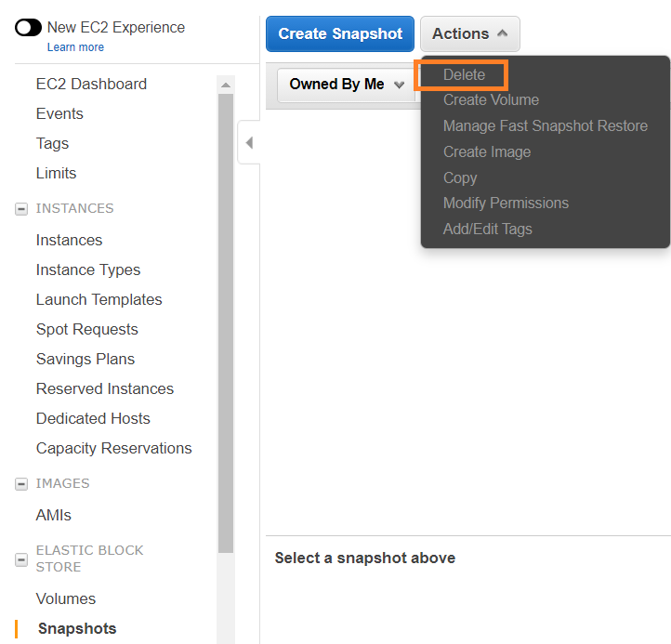The height and width of the screenshot is (644, 671).
Task: Collapse the INSTANCES section
Action: click(21, 209)
